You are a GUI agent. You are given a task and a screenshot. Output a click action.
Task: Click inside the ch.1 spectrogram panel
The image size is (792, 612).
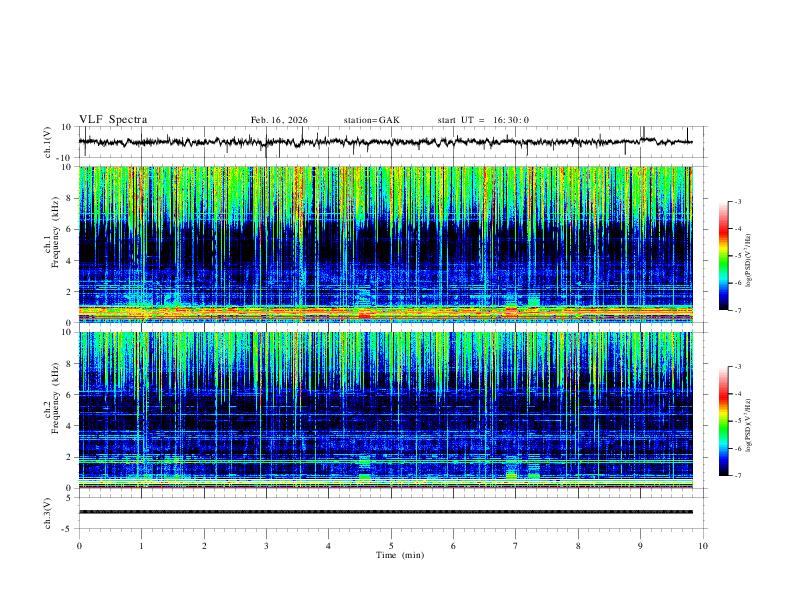385,244
